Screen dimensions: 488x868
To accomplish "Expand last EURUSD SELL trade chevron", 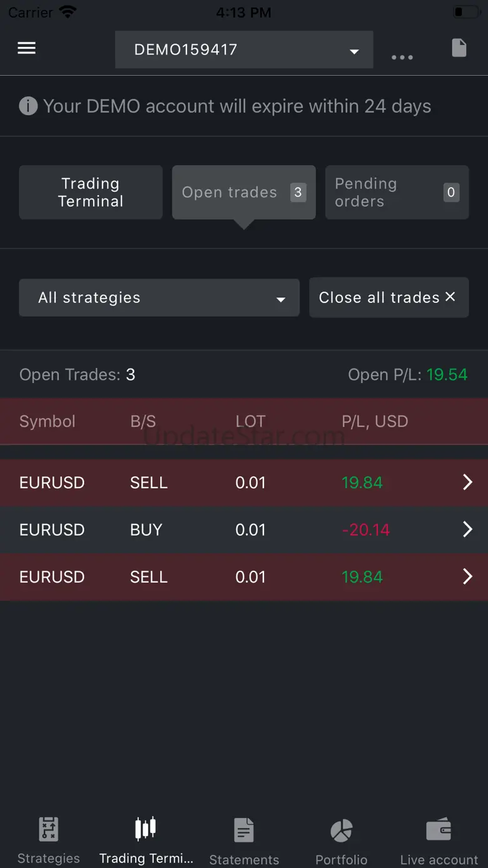I will pos(467,576).
